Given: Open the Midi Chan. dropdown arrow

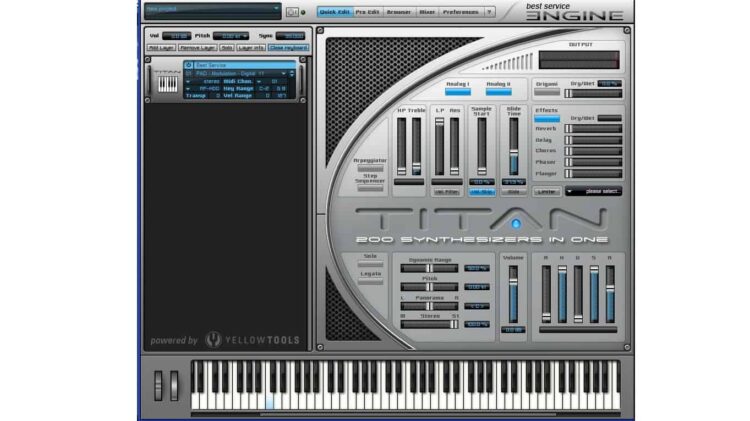Looking at the screenshot, I should 259,81.
